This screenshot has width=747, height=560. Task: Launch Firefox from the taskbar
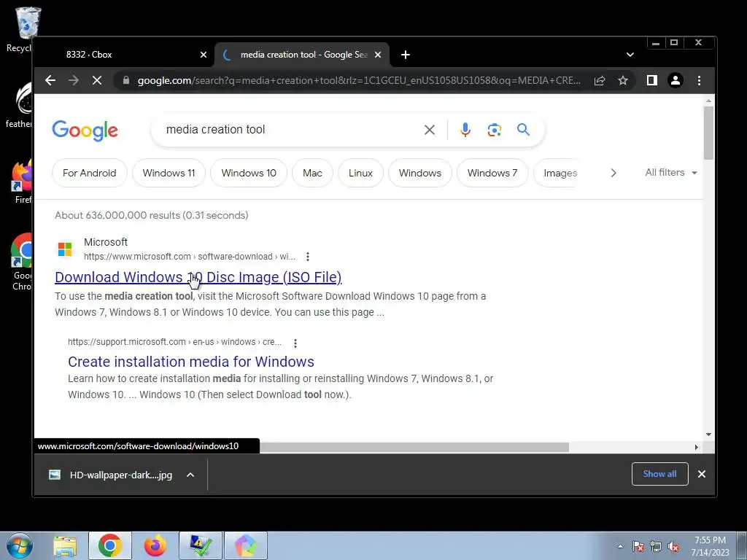click(155, 545)
